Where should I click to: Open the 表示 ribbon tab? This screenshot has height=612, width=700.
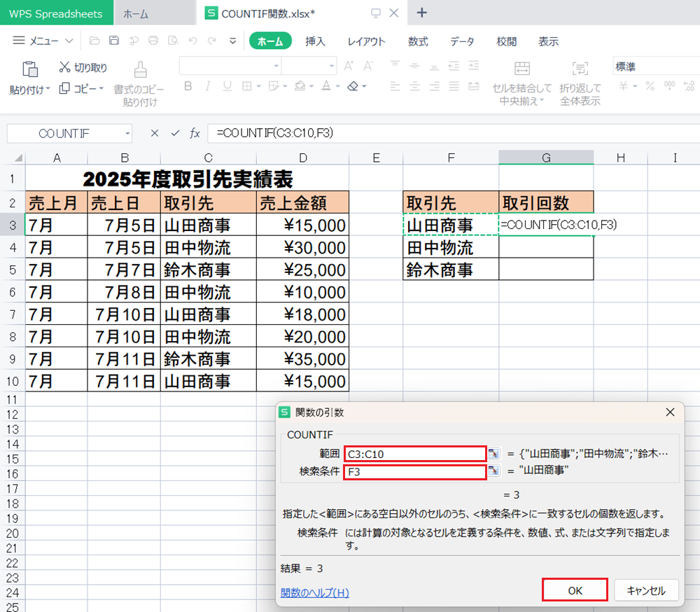548,41
